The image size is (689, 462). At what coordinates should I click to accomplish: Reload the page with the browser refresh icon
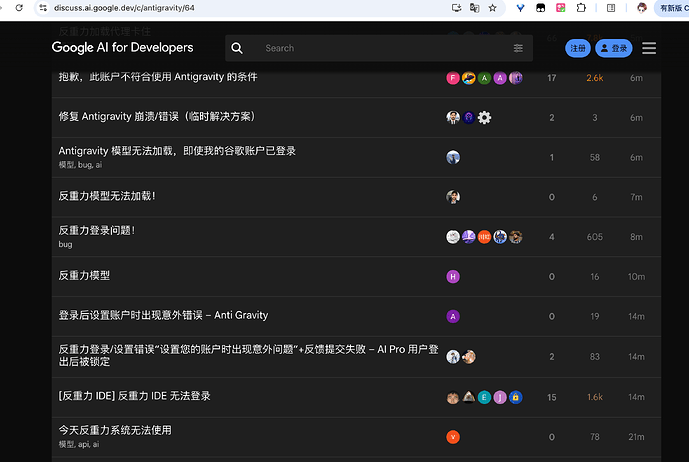point(19,8)
